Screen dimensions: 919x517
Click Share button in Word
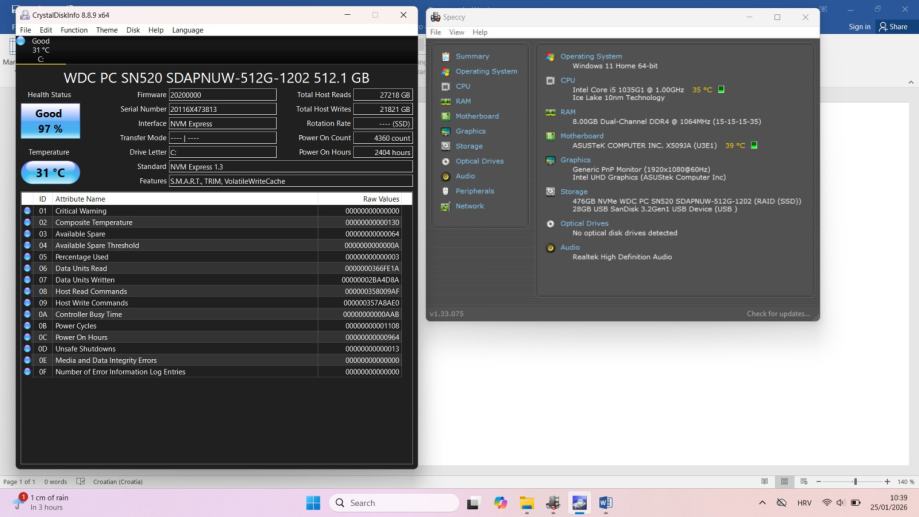click(x=893, y=26)
